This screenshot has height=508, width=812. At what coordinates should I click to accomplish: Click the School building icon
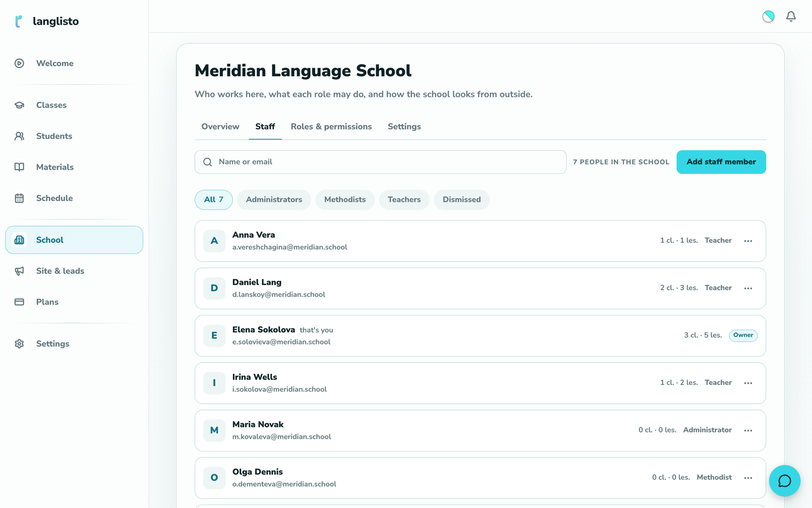click(19, 240)
